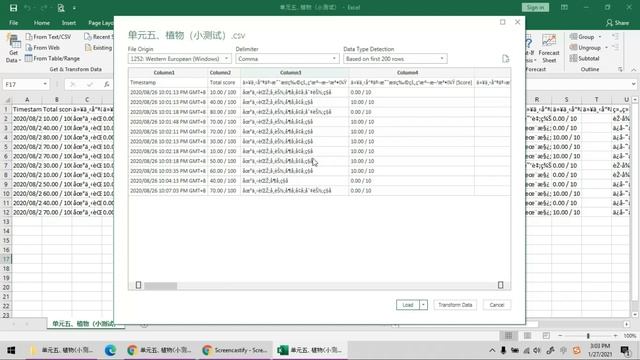640x360 pixels.
Task: Click the zoom in plus button
Action: pos(615,336)
